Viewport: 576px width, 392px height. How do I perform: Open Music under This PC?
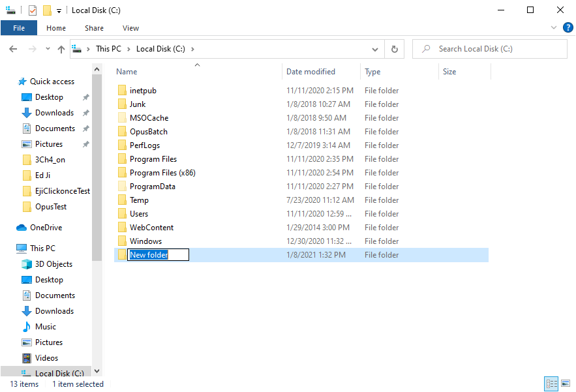[45, 327]
